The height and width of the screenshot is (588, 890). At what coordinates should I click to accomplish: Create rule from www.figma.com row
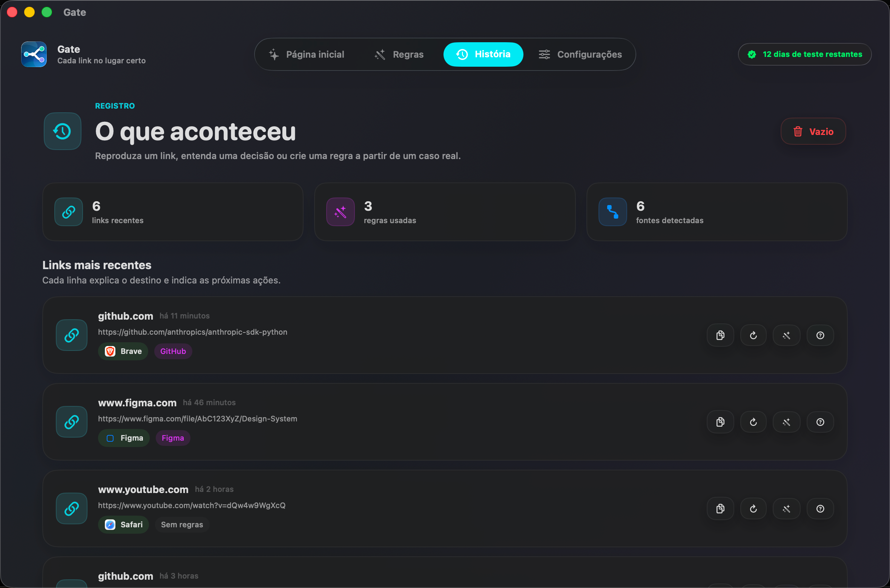click(x=787, y=422)
